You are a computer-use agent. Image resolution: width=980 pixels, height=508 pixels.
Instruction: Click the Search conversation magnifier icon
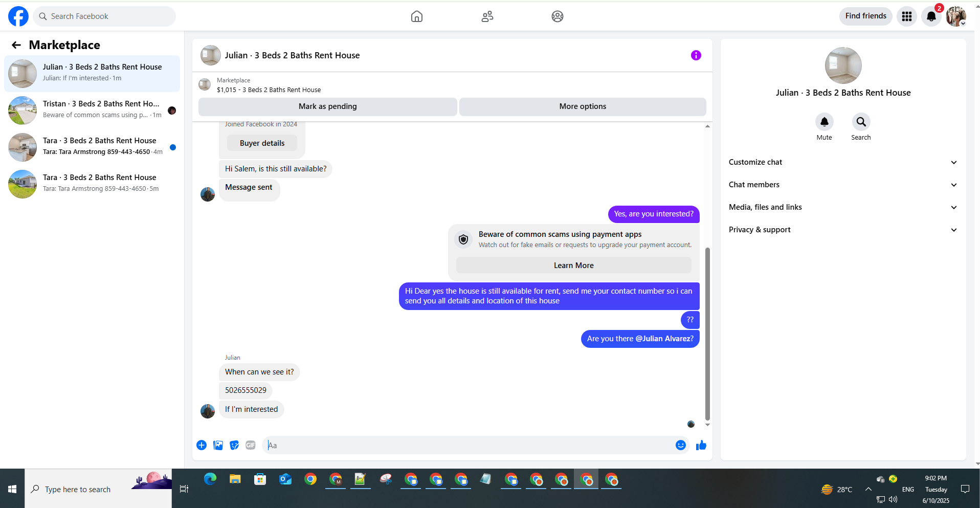(x=861, y=122)
